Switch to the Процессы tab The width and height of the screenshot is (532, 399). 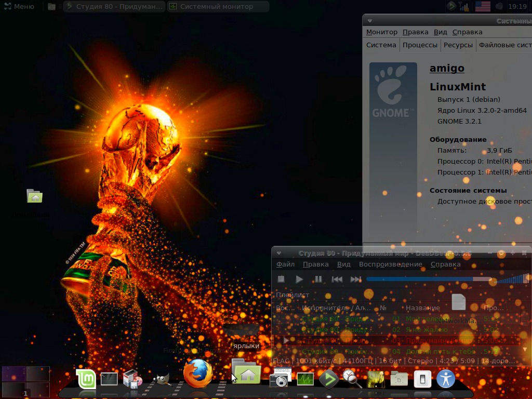(420, 45)
